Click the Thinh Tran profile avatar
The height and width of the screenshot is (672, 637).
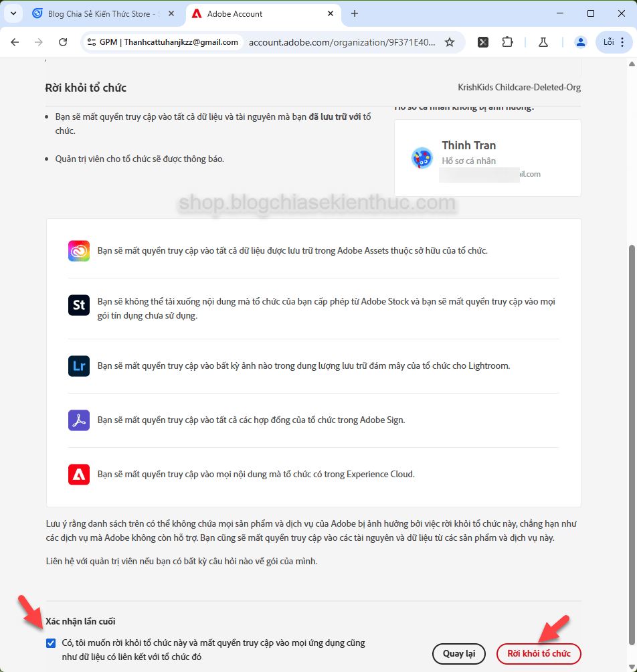(x=422, y=158)
